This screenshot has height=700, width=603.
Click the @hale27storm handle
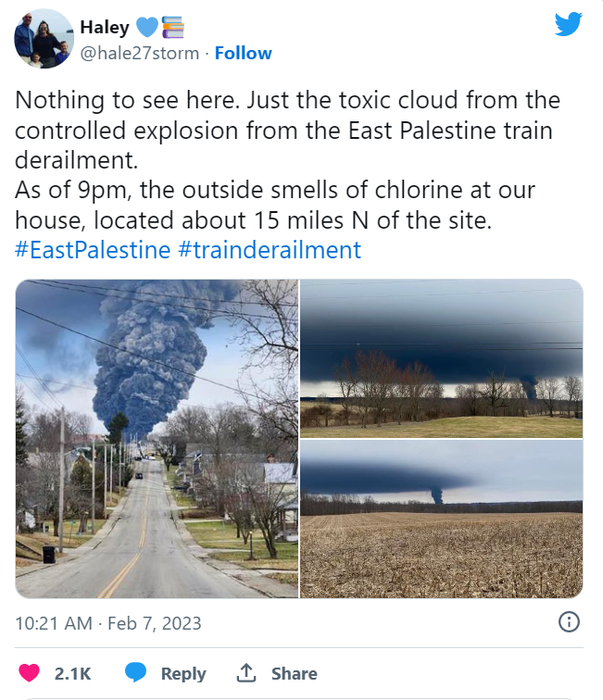[x=139, y=53]
